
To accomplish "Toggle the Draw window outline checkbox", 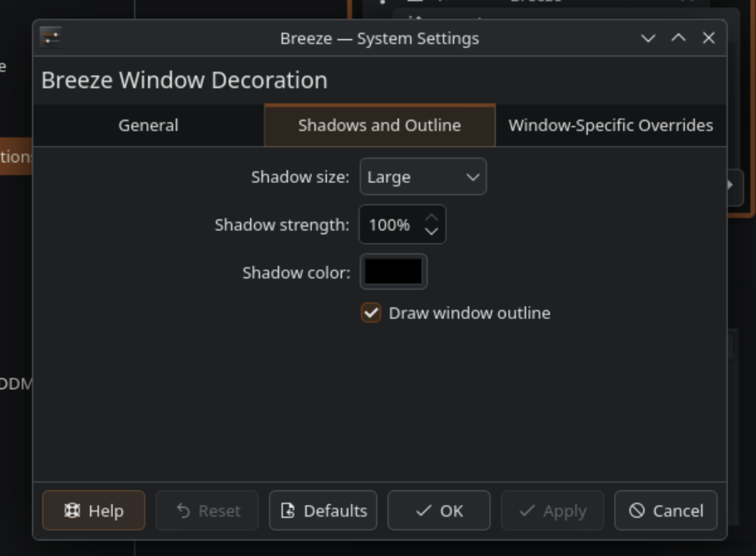I will (371, 313).
